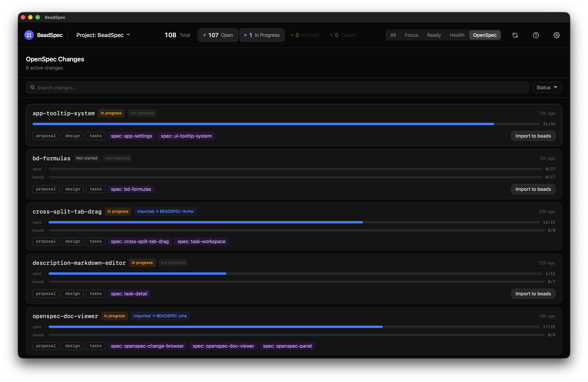Click cross-split-tab-drag spec progress bar
Screen dimensions: 588x382
pos(294,222)
